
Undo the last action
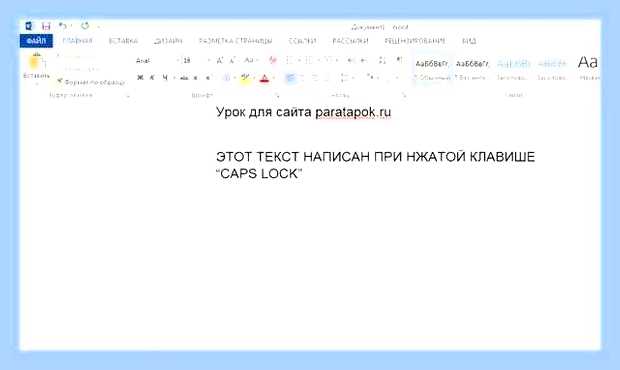pyautogui.click(x=62, y=26)
